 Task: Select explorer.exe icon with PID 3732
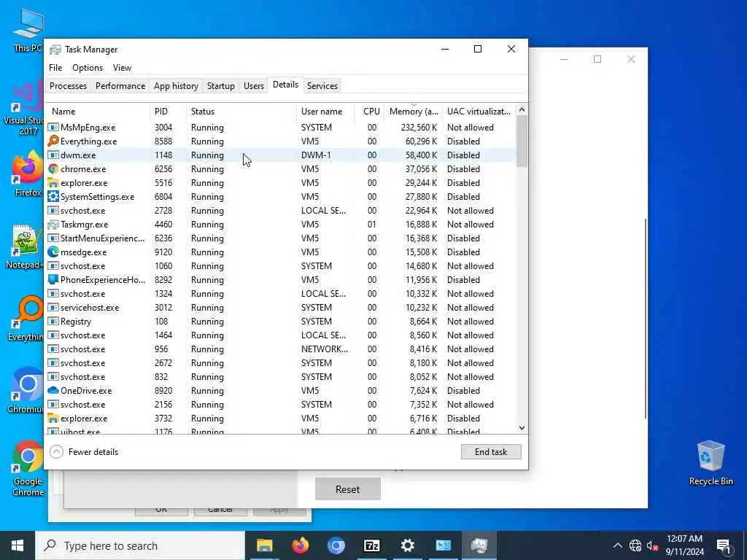tap(53, 418)
